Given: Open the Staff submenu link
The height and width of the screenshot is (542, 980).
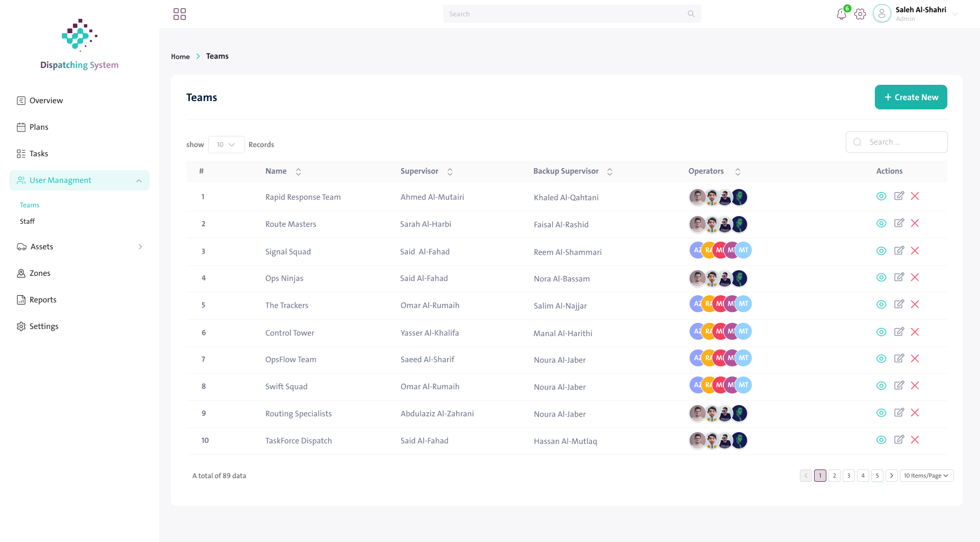Looking at the screenshot, I should point(27,221).
